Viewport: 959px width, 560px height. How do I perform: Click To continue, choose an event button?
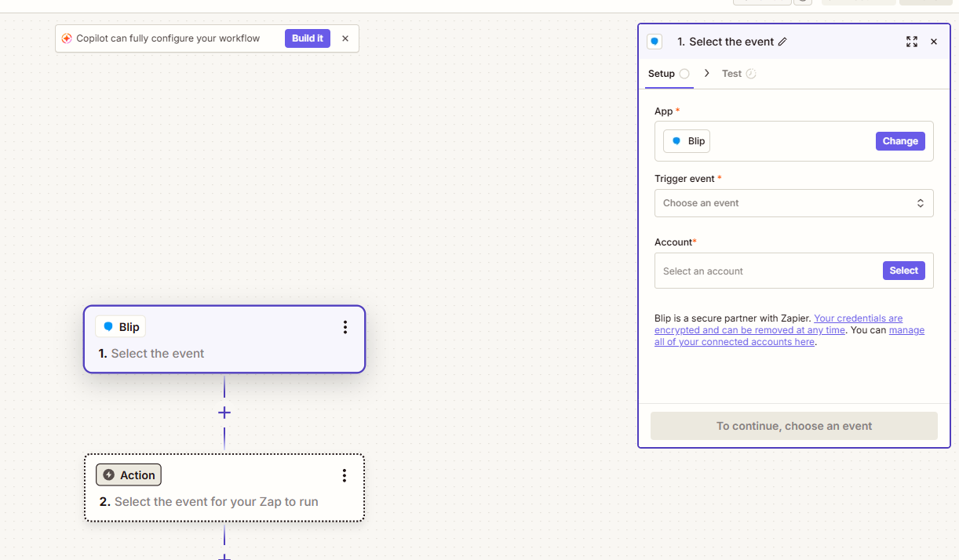[793, 426]
